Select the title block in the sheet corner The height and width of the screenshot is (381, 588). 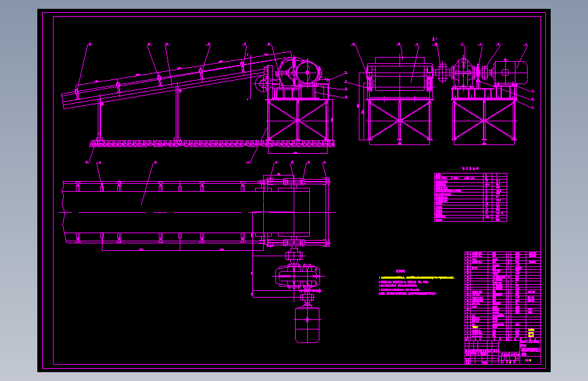(x=503, y=352)
